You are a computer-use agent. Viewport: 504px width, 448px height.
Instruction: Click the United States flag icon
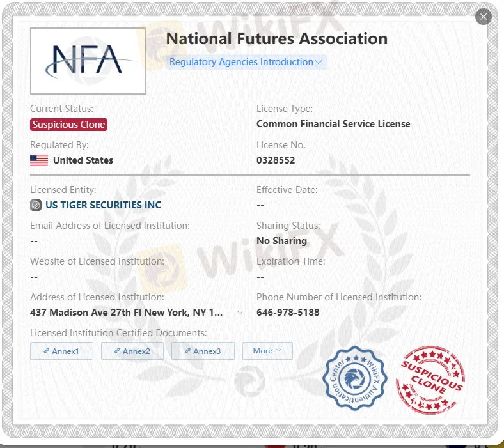pos(39,160)
